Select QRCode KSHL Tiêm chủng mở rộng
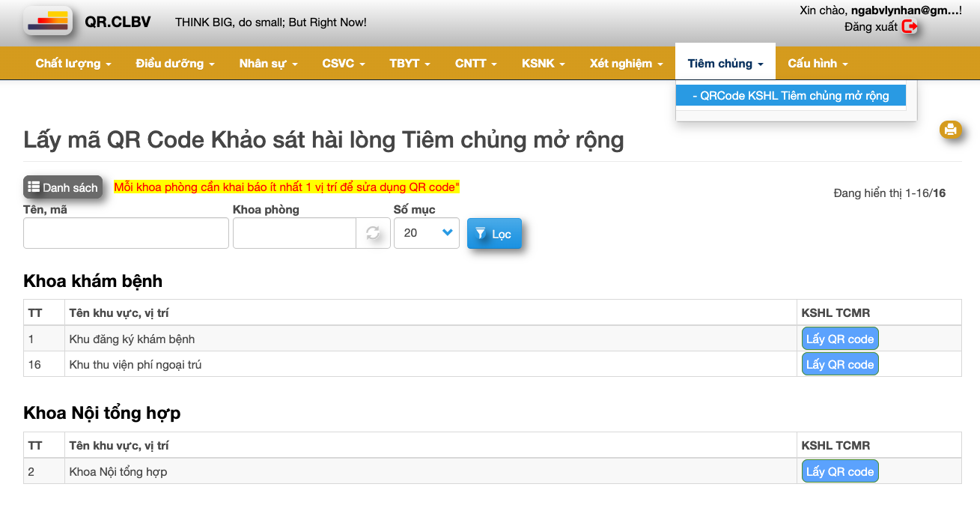The height and width of the screenshot is (505, 980). (x=791, y=95)
